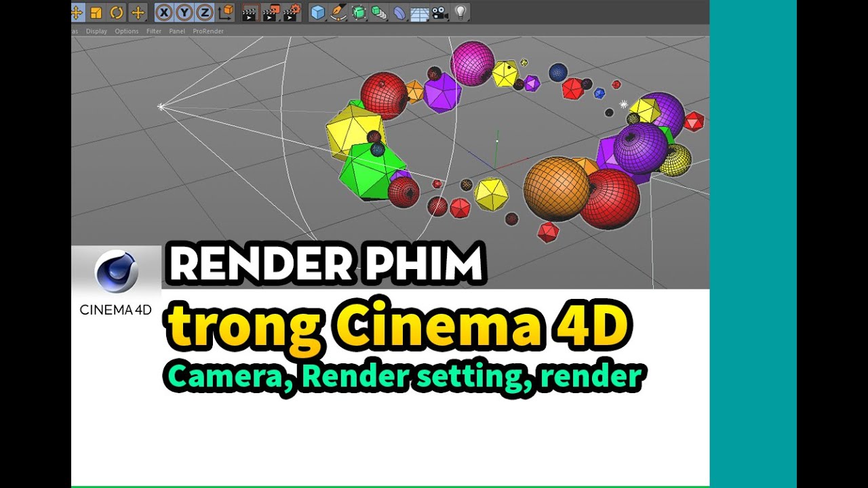Add a Light object
Image resolution: width=868 pixels, height=488 pixels.
pos(460,12)
